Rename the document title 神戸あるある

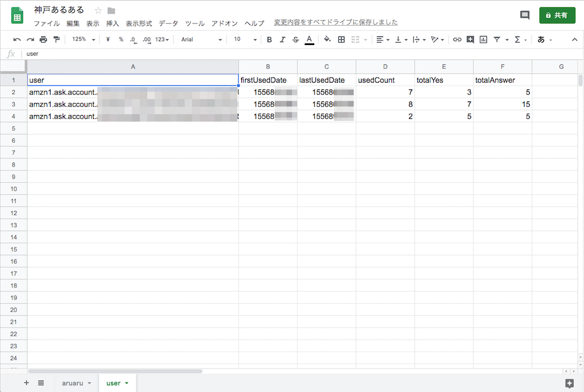pyautogui.click(x=59, y=10)
